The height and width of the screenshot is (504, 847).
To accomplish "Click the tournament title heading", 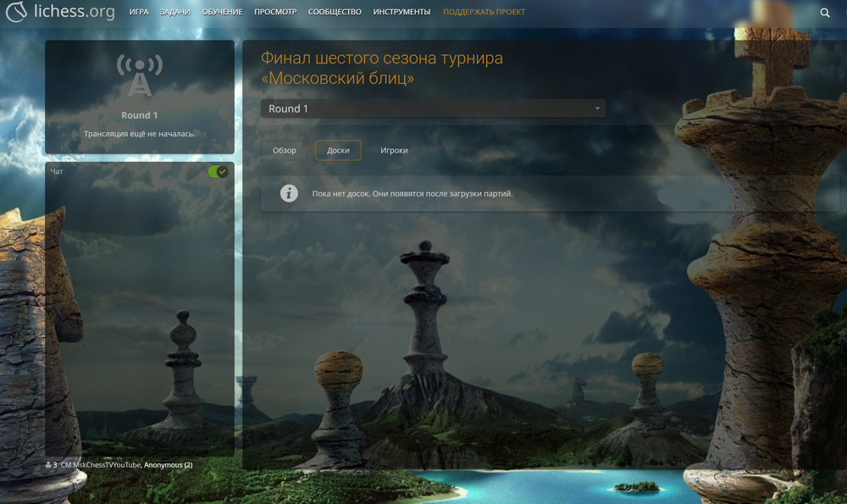I will pyautogui.click(x=381, y=68).
